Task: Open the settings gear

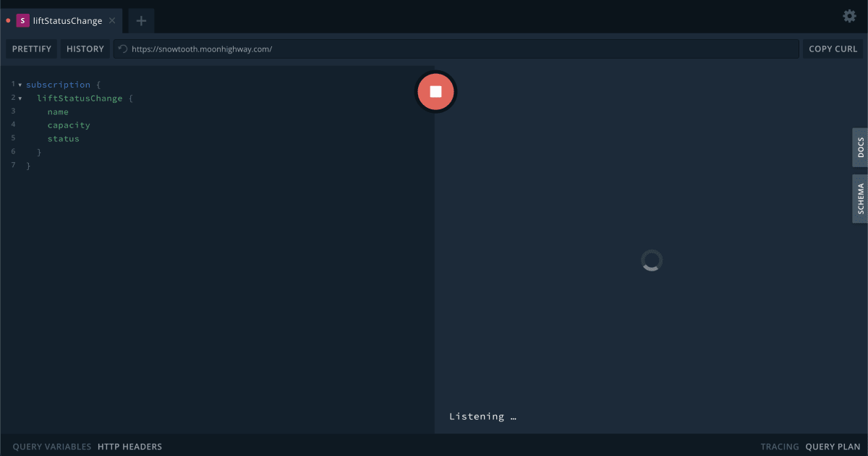Action: (x=849, y=16)
